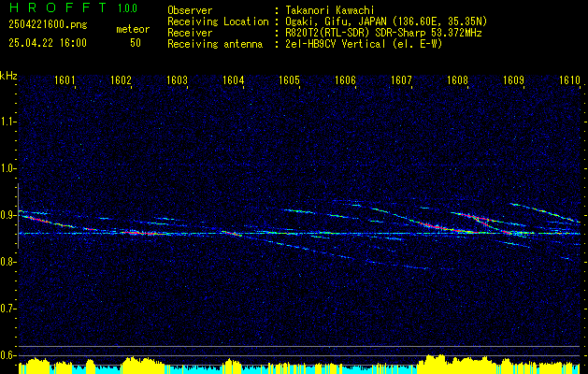Click the Receiver field label

pos(190,33)
